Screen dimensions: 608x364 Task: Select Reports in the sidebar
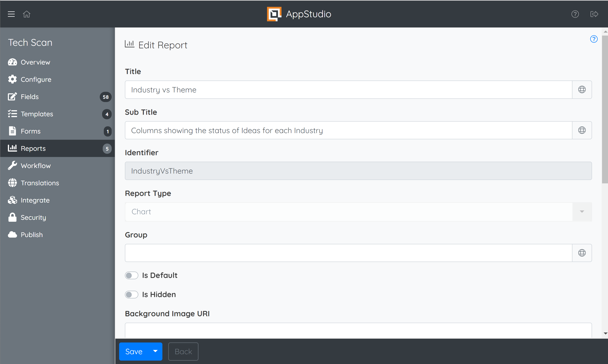pyautogui.click(x=57, y=148)
